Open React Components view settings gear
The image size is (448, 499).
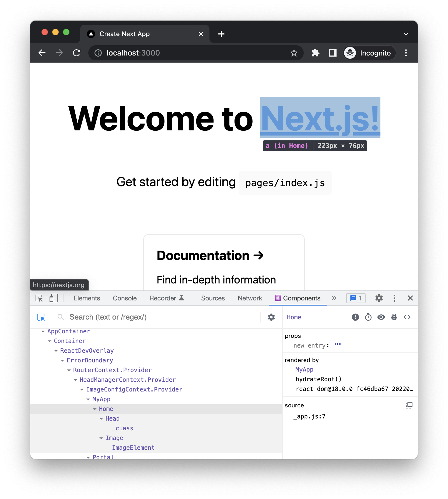pos(271,317)
